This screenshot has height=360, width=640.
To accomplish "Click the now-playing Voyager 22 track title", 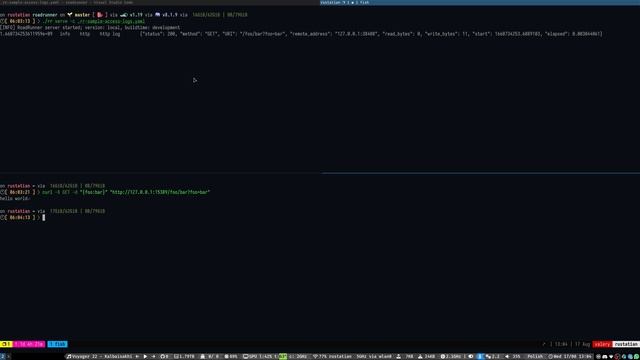I will tap(102, 356).
